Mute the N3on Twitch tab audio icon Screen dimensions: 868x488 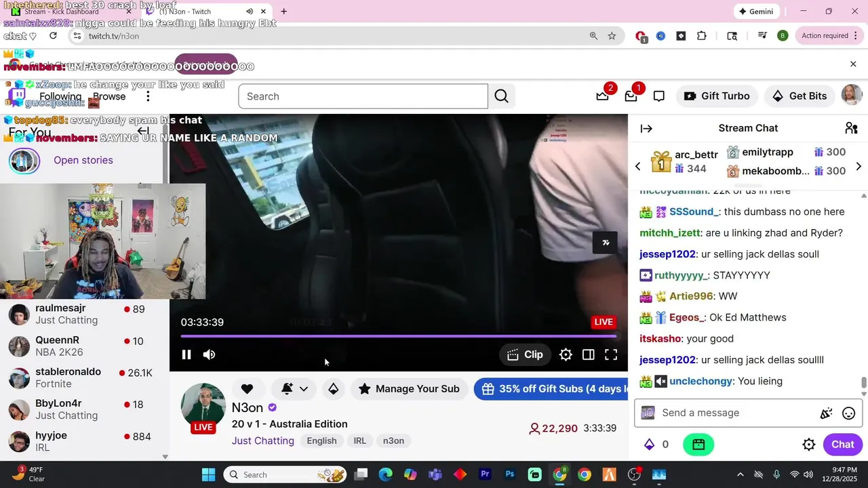(x=250, y=12)
